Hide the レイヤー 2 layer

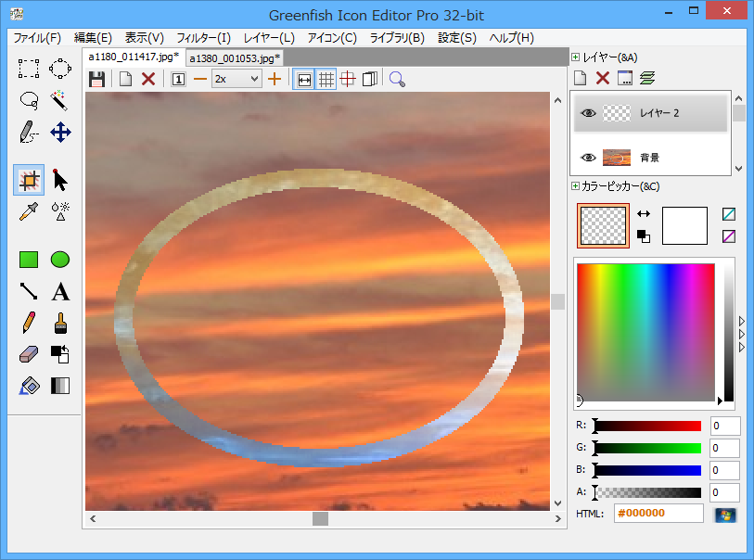[x=587, y=113]
